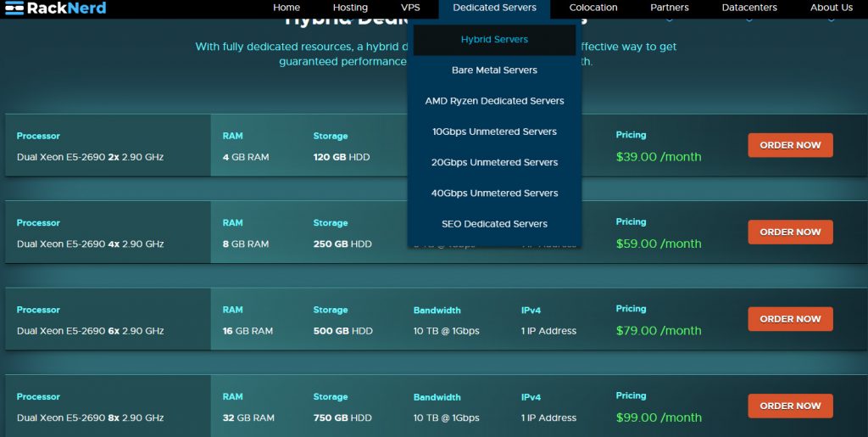Select Hybrid Servers from the dropdown
Screen dimensions: 868x437
pyautogui.click(x=494, y=40)
